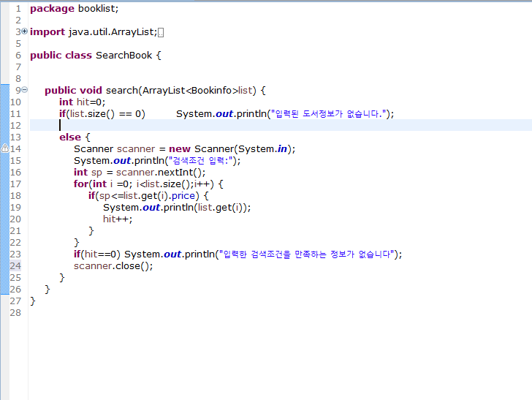Click the 'else {' keyword on line 13
This screenshot has height=400, width=532.
[75, 137]
